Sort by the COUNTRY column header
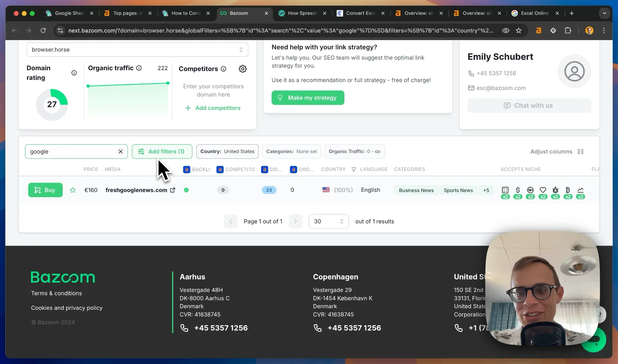The height and width of the screenshot is (364, 618). tap(333, 169)
